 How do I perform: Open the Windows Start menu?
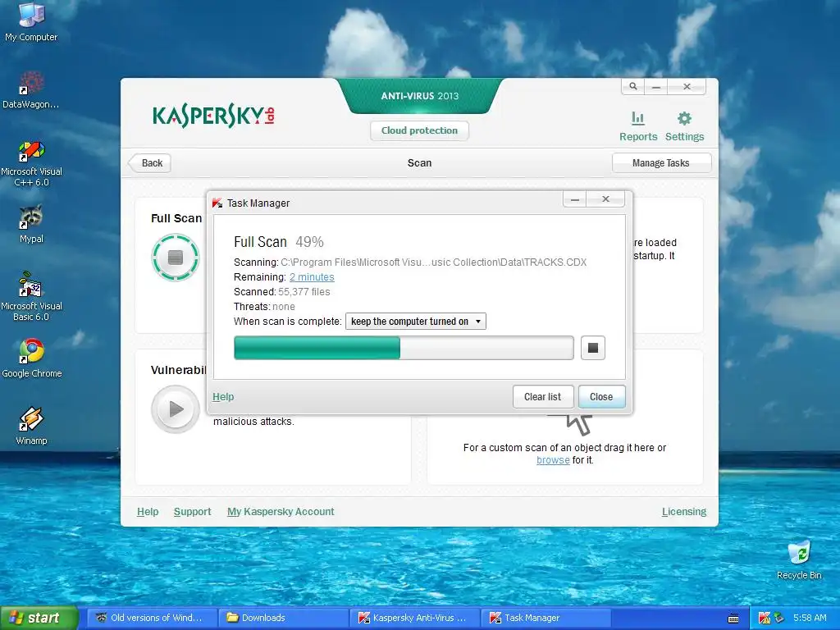[39, 618]
